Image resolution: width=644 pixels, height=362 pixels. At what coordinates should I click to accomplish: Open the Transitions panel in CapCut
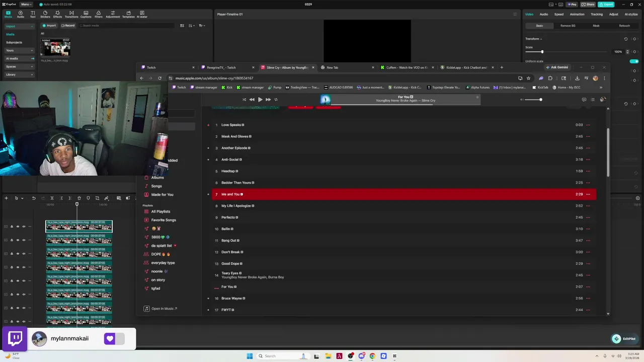pos(71,15)
